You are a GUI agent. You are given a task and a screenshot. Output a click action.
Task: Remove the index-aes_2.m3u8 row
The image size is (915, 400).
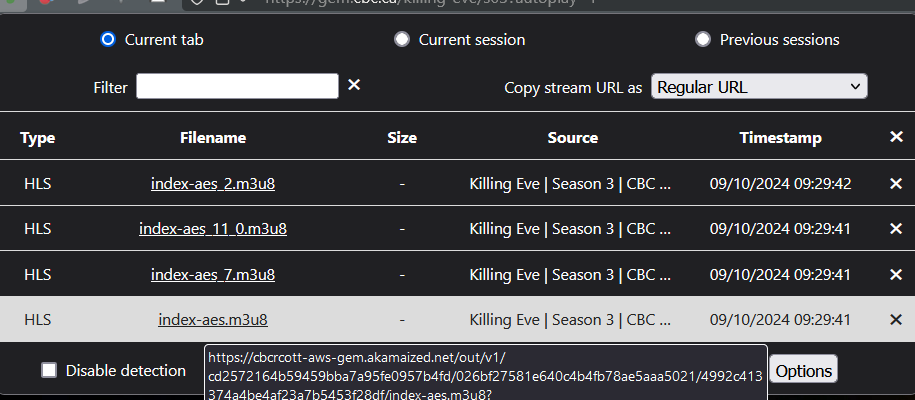point(896,183)
